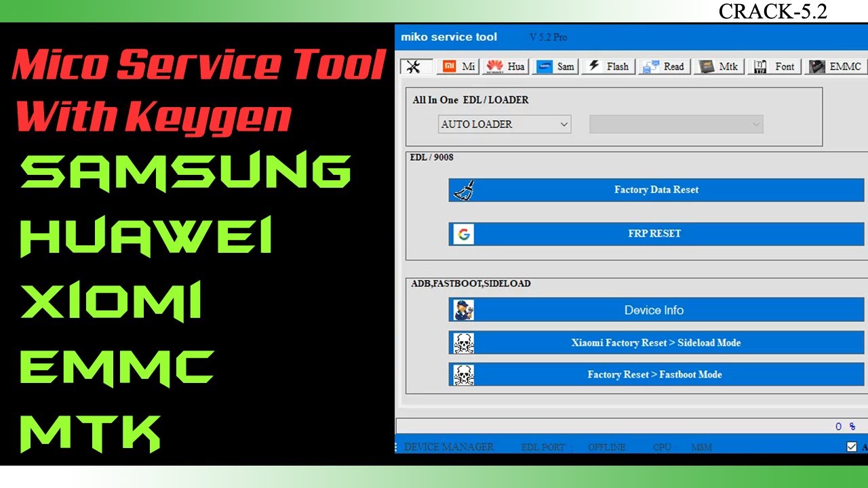The image size is (868, 488).
Task: Click the CPU label in status bar
Action: [x=664, y=447]
